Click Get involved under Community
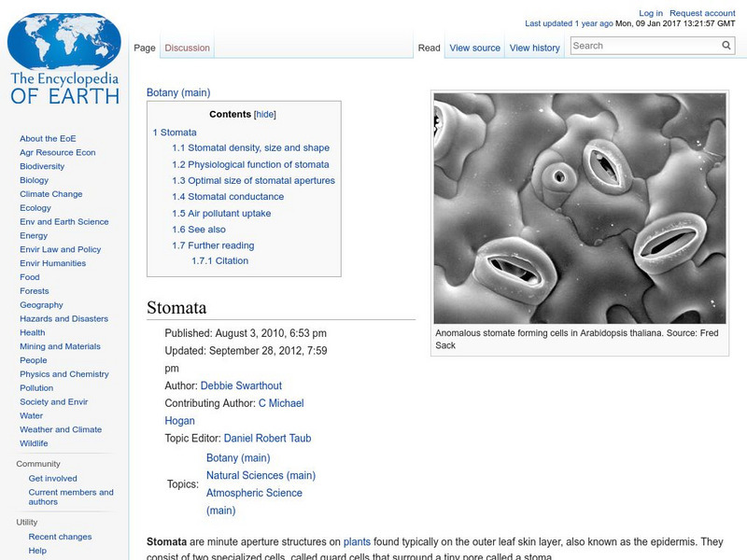This screenshot has height=560, width=747. (x=52, y=478)
